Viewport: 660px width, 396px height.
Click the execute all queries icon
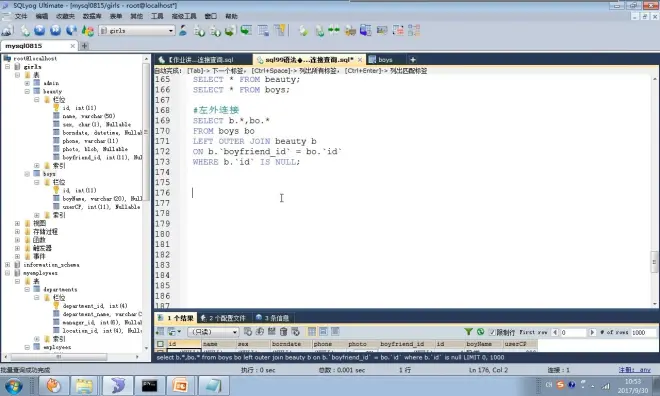(x=56, y=30)
